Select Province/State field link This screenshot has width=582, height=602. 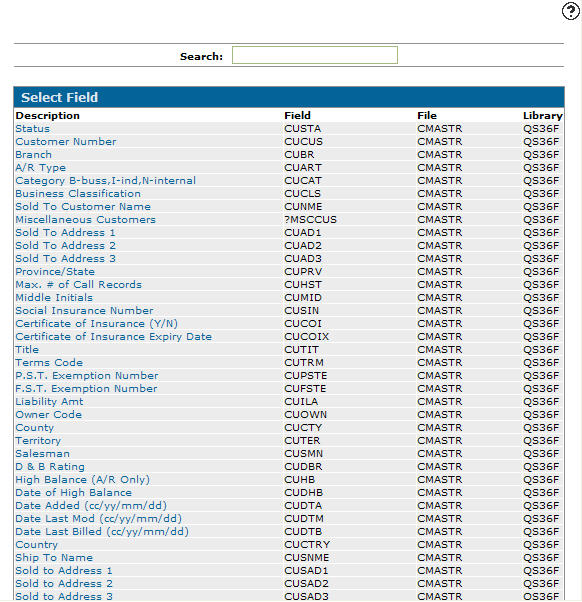(x=55, y=272)
